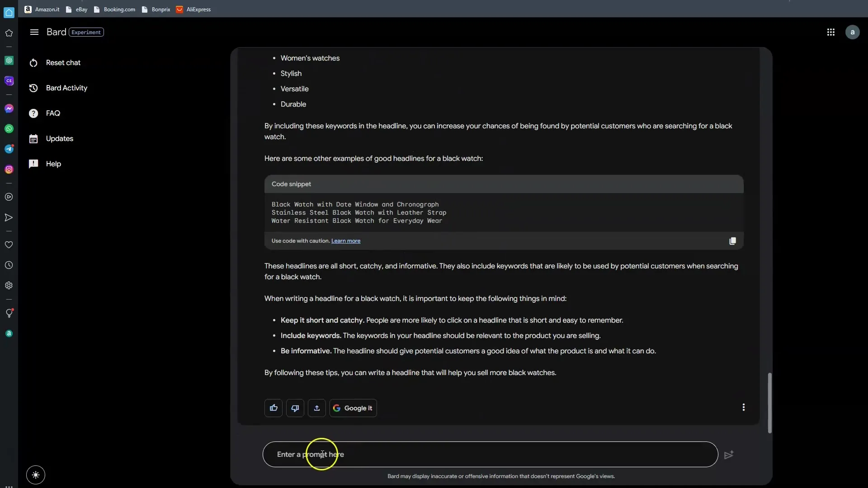Open the FAQ sidebar item
This screenshot has height=488, width=868.
(53, 113)
